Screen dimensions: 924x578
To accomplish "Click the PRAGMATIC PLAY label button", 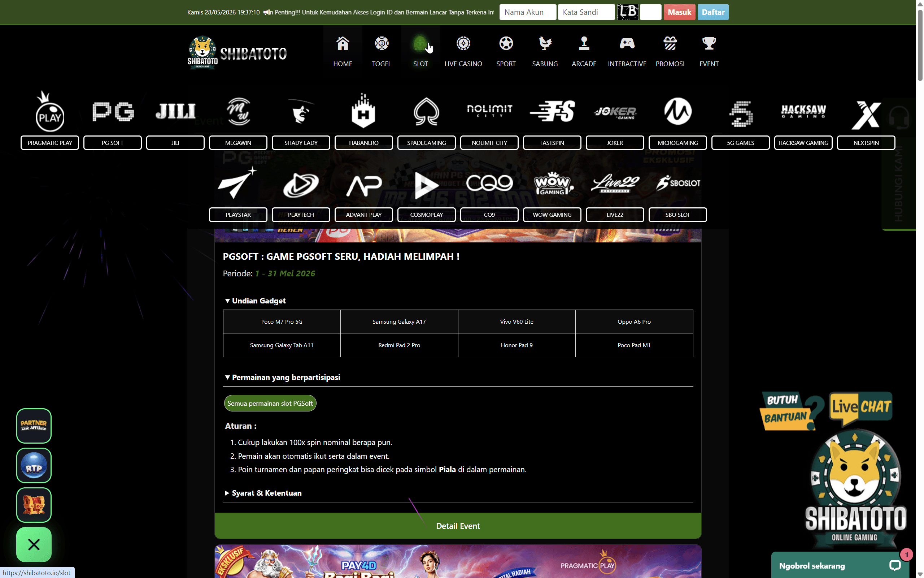I will [x=50, y=143].
